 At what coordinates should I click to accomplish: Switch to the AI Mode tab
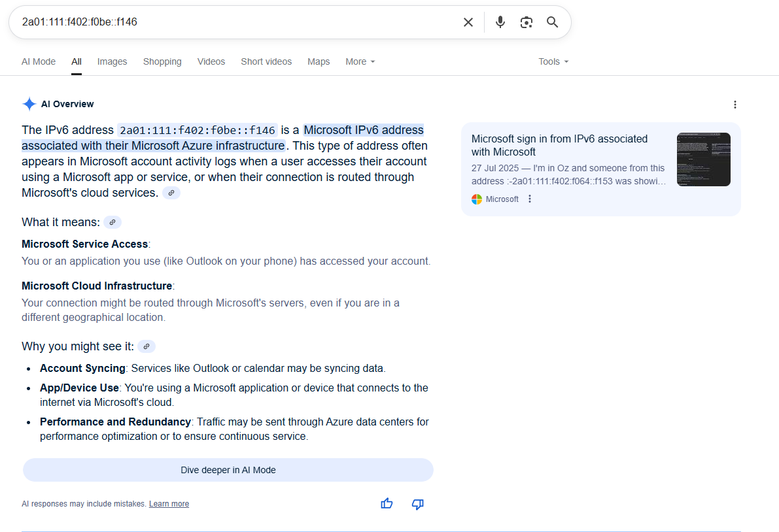(39, 61)
